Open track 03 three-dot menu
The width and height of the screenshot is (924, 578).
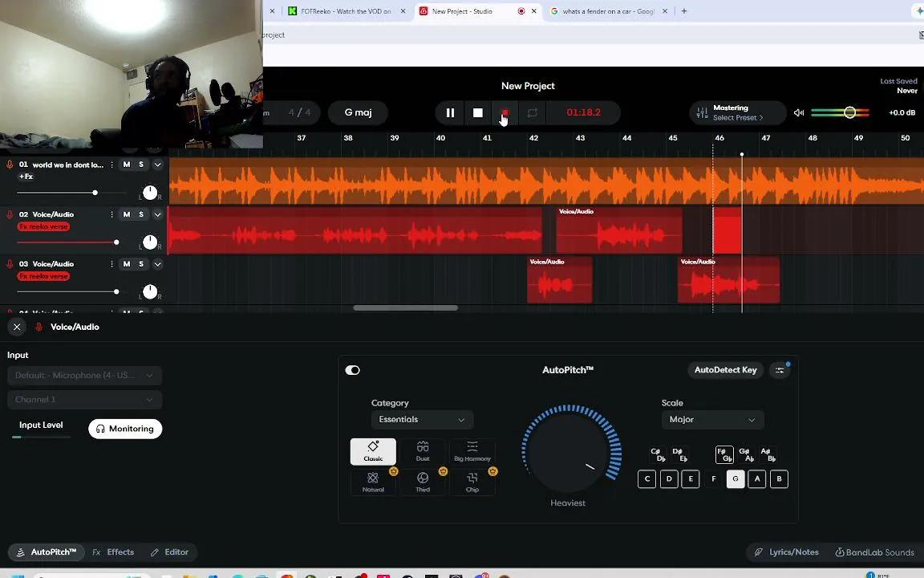112,263
